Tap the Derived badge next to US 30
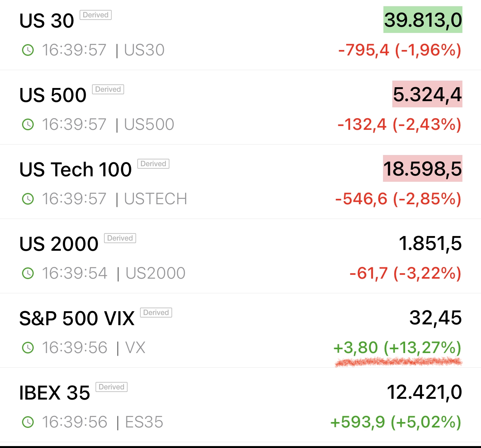This screenshot has width=481, height=448. pyautogui.click(x=96, y=15)
